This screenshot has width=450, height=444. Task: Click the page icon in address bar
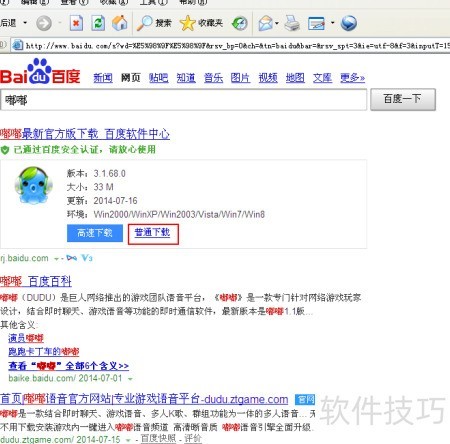(x=17, y=45)
